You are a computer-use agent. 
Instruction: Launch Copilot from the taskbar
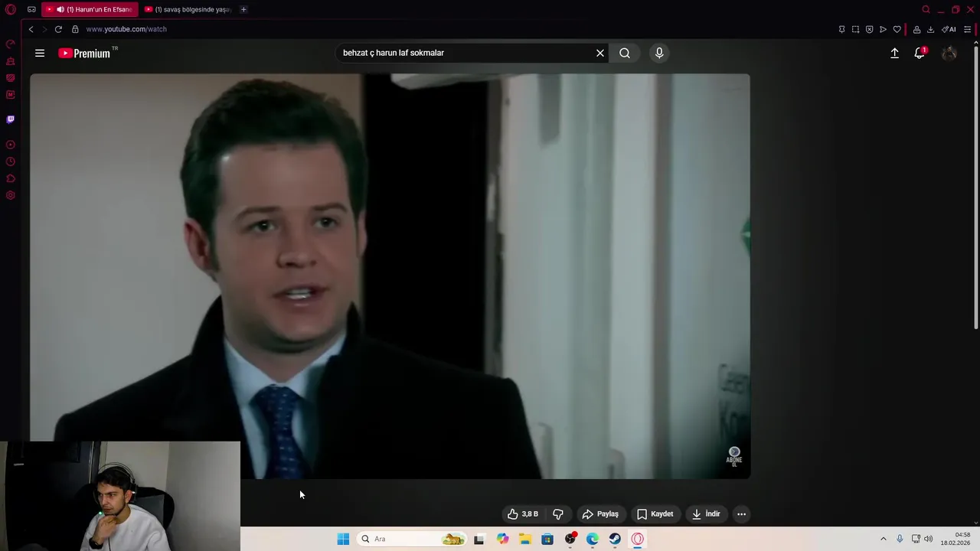(x=502, y=539)
